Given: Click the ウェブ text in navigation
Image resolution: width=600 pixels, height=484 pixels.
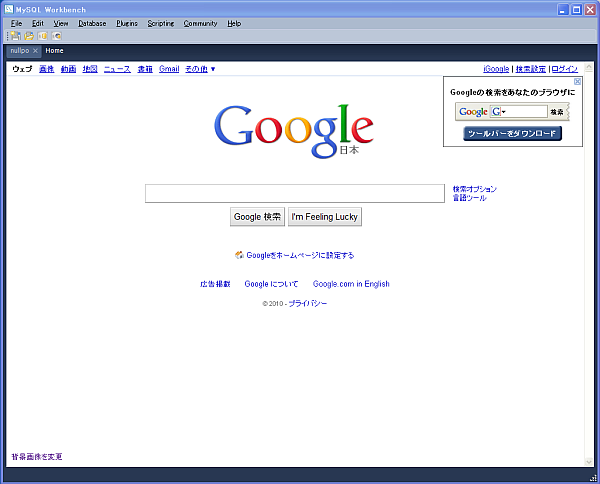Looking at the screenshot, I should coord(22,69).
